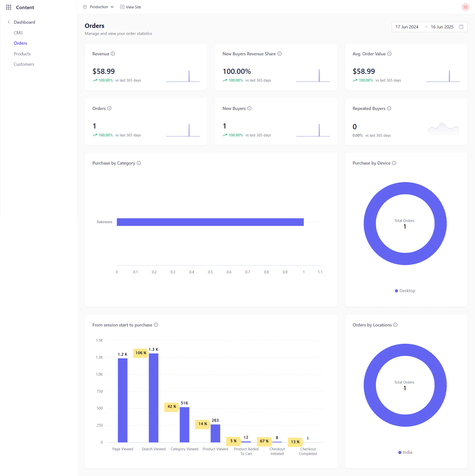Click the Purchase by Device info icon
The image size is (475, 476).
tap(394, 163)
